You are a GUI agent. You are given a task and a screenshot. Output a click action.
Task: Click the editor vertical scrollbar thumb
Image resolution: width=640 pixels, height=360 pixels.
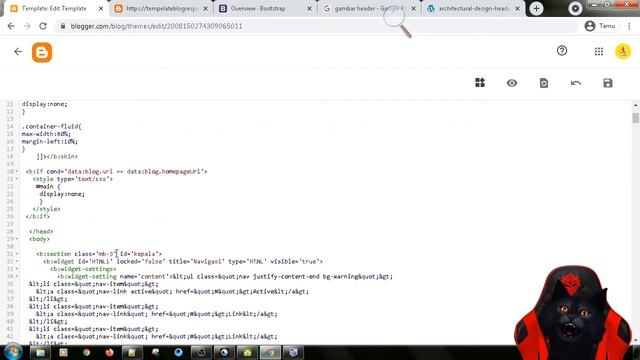[x=636, y=118]
